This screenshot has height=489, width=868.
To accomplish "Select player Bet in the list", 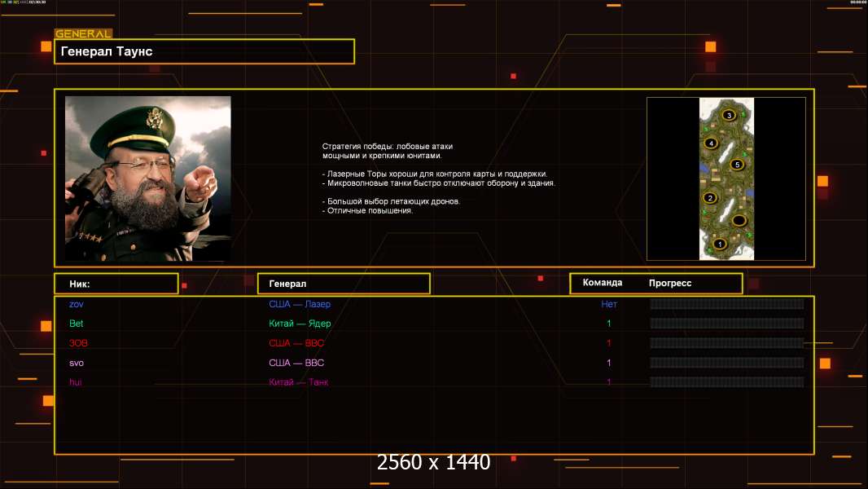I will tap(77, 324).
